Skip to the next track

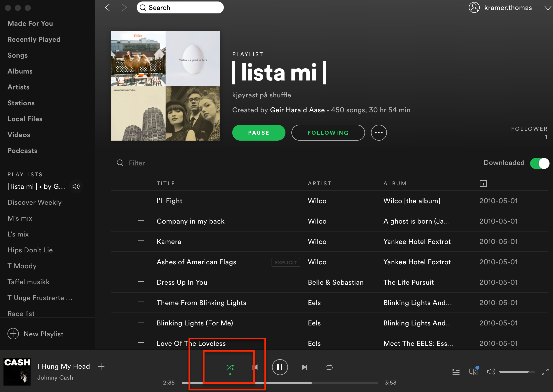[x=304, y=367]
